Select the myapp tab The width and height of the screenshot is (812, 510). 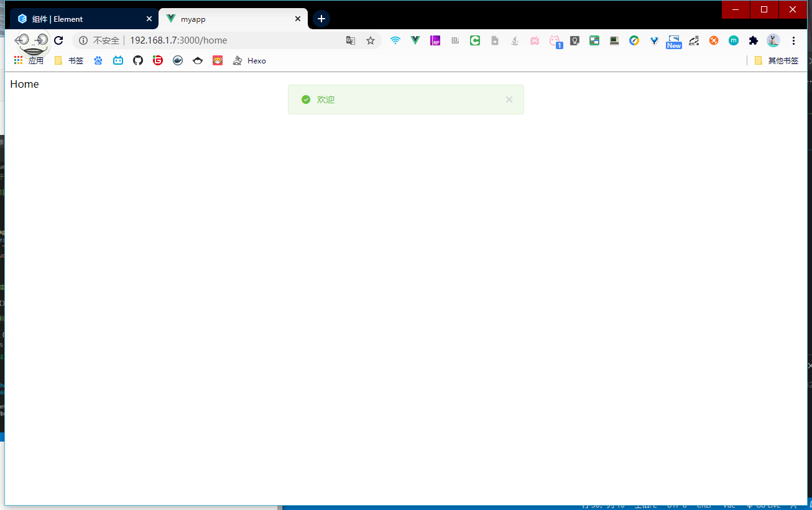click(x=230, y=19)
